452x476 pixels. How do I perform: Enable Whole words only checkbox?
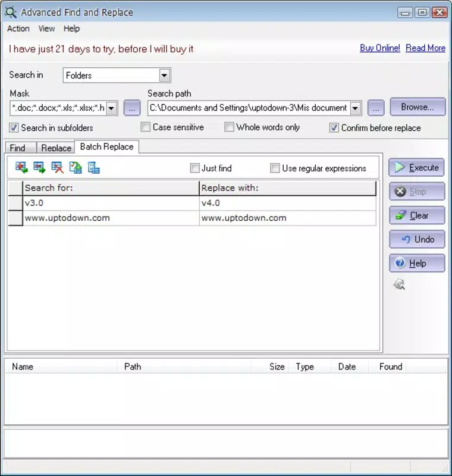tap(230, 127)
